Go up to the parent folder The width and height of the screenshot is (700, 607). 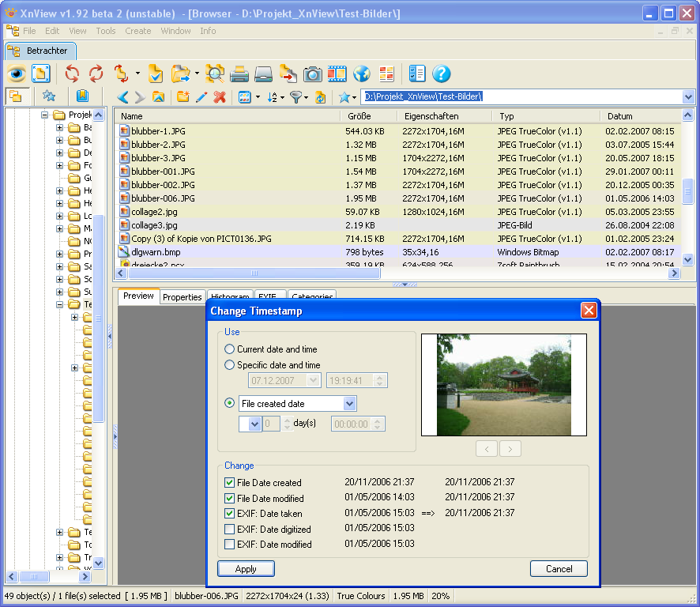[159, 97]
